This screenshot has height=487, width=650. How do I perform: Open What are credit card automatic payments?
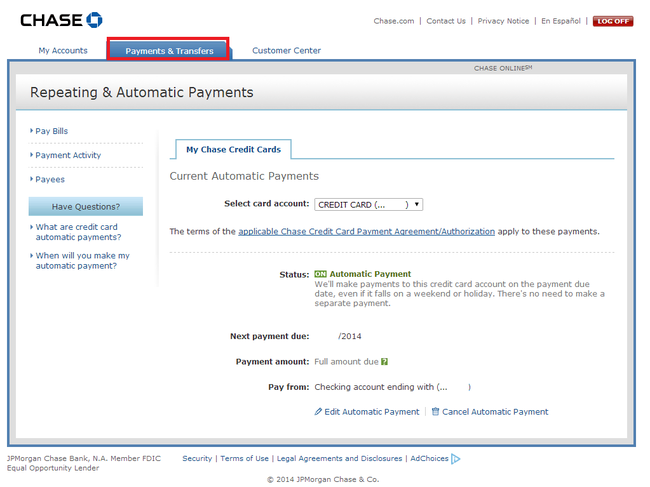click(x=78, y=232)
